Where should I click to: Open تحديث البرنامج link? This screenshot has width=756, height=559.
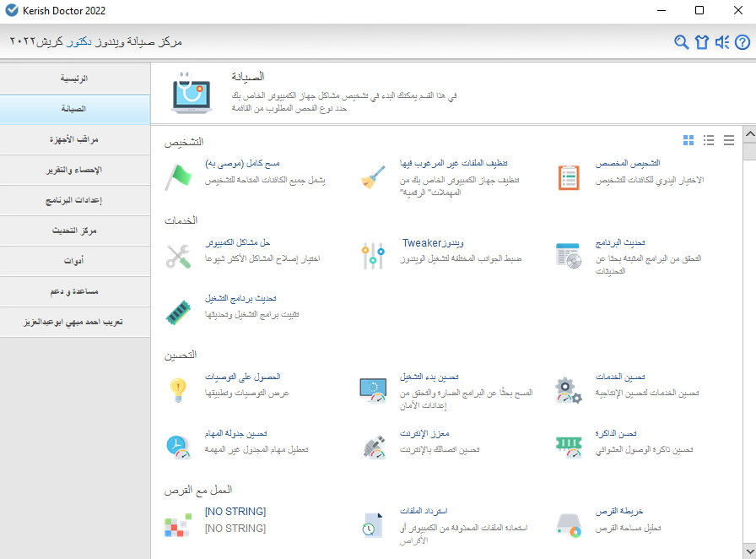click(x=619, y=242)
